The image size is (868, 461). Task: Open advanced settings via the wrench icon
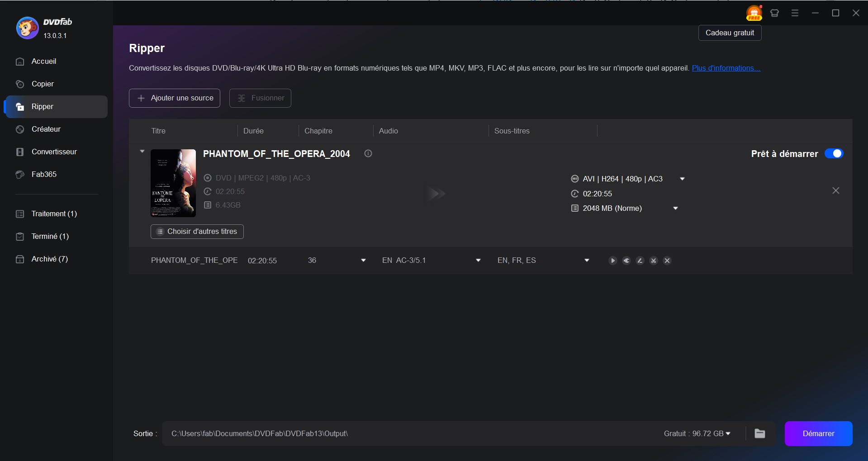click(x=626, y=261)
